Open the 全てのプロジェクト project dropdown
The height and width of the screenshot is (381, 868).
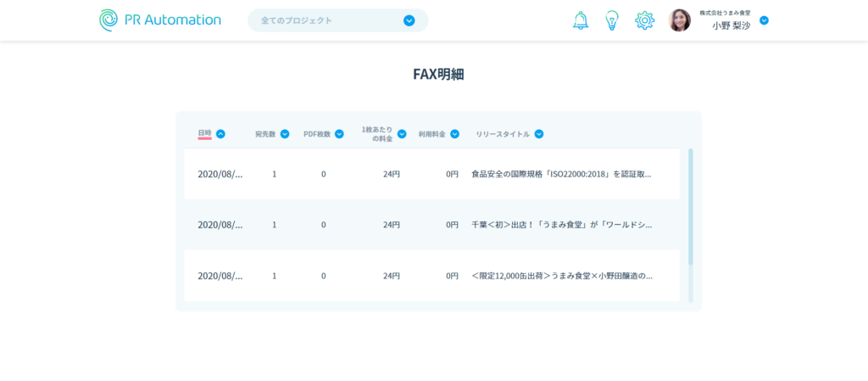click(409, 20)
